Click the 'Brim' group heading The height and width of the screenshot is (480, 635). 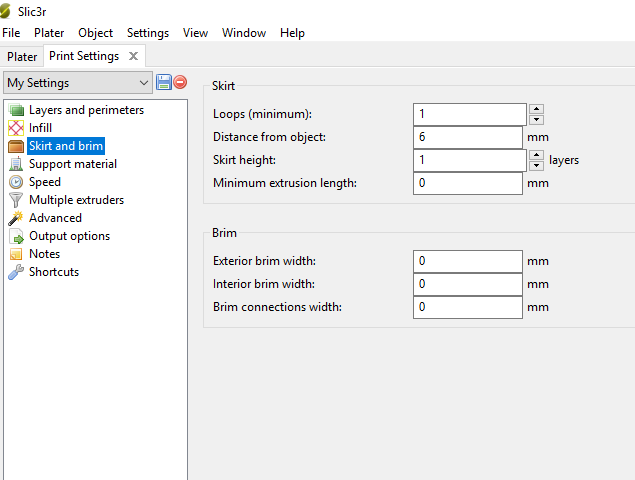(x=224, y=233)
